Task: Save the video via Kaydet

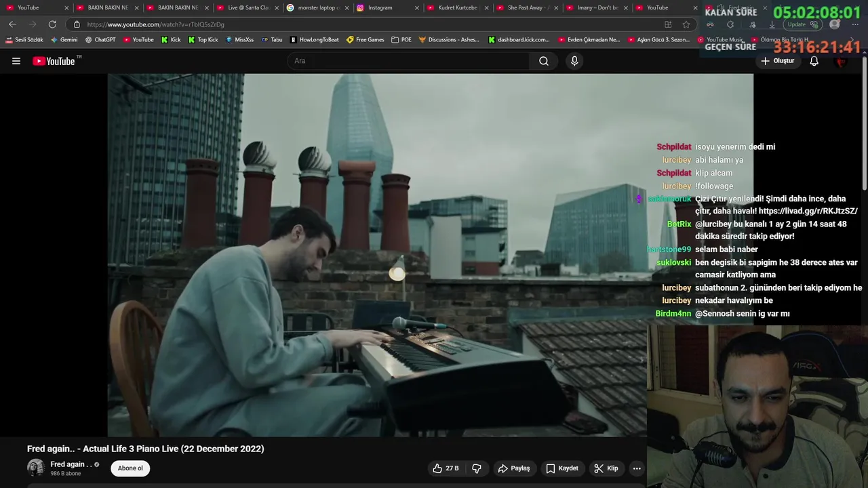Action: click(x=562, y=468)
